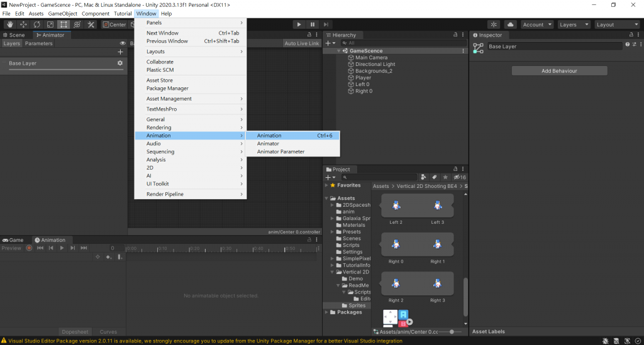The width and height of the screenshot is (644, 345).
Task: Click Add Behaviour button
Action: coord(559,71)
